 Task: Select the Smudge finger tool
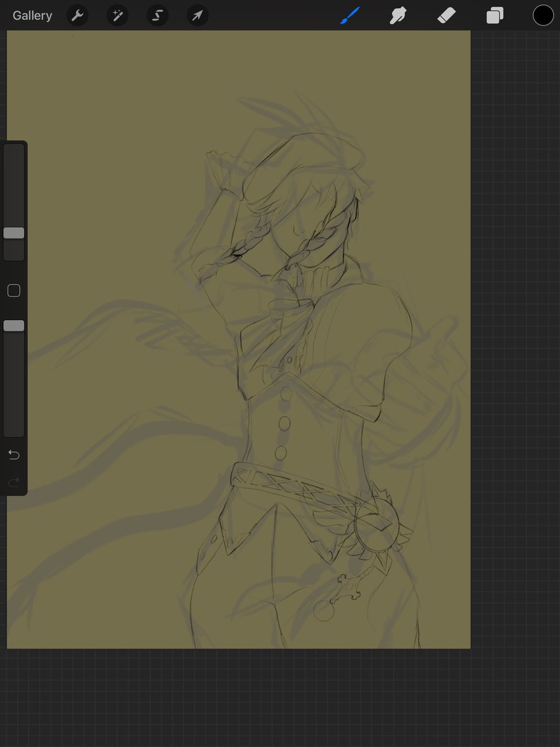[x=399, y=16]
